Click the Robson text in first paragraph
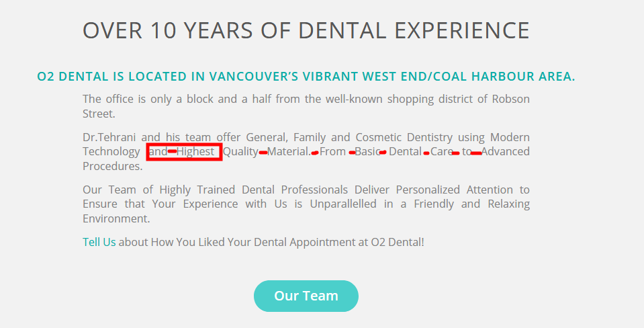 (x=511, y=99)
